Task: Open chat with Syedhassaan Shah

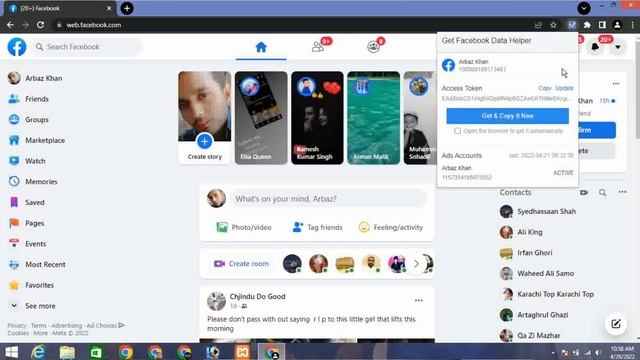Action: pyautogui.click(x=538, y=211)
